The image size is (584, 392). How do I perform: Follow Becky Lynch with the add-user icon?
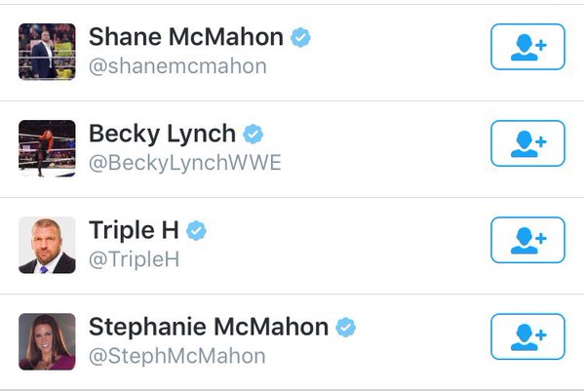(527, 143)
